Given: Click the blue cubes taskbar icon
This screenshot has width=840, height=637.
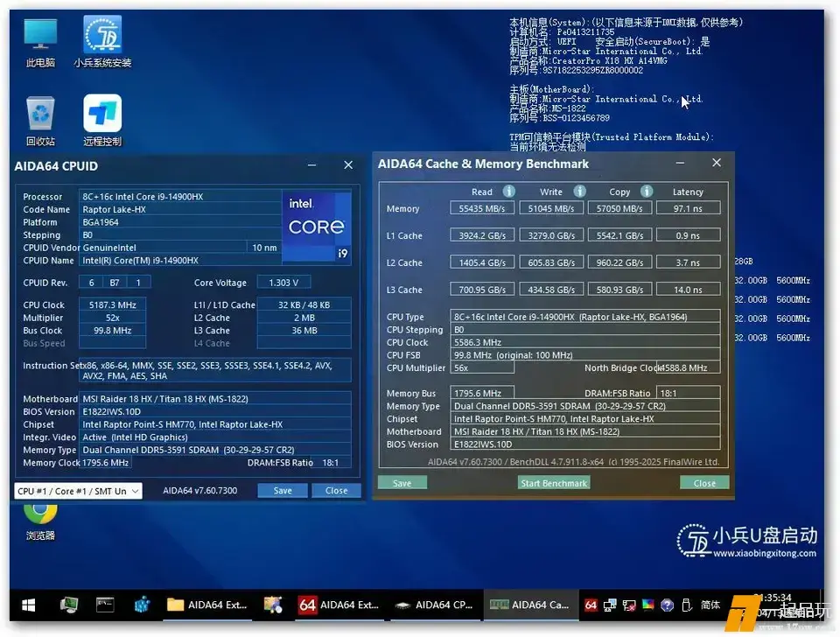Looking at the screenshot, I should 142,605.
